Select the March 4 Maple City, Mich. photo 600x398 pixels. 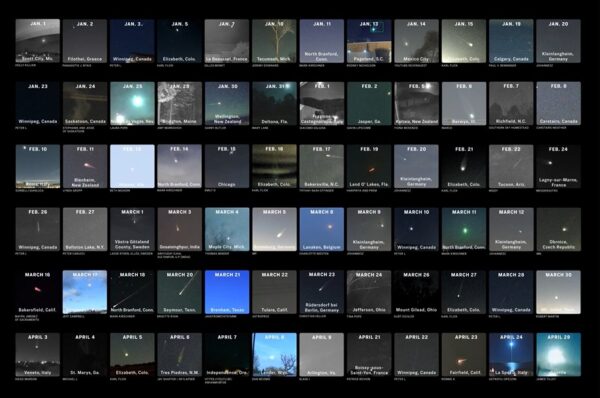pos(227,229)
